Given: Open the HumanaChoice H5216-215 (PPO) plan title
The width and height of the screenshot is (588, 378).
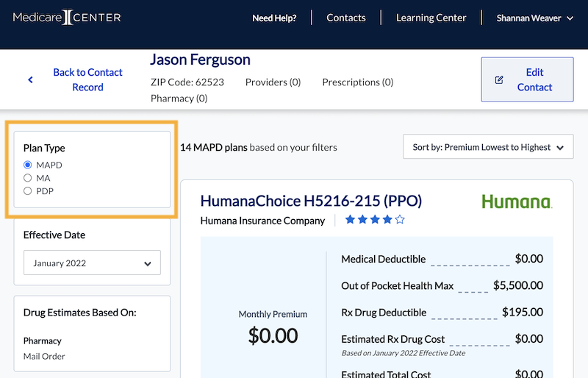Looking at the screenshot, I should tap(311, 202).
